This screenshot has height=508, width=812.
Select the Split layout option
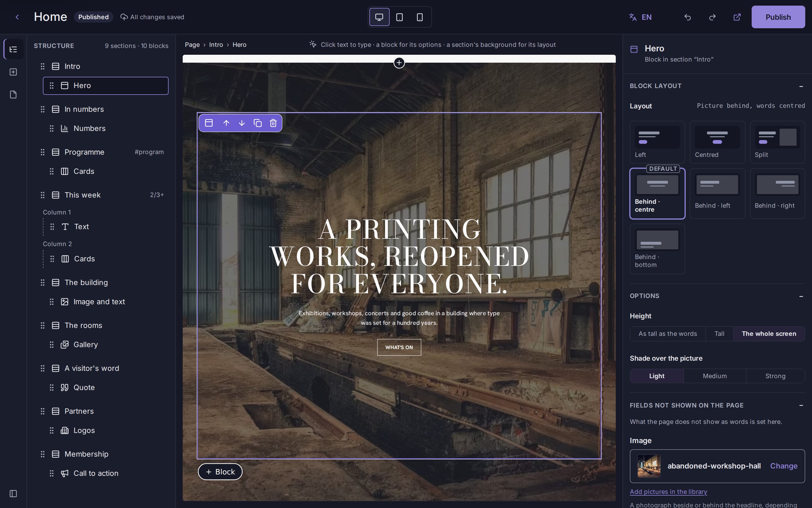[777, 142]
